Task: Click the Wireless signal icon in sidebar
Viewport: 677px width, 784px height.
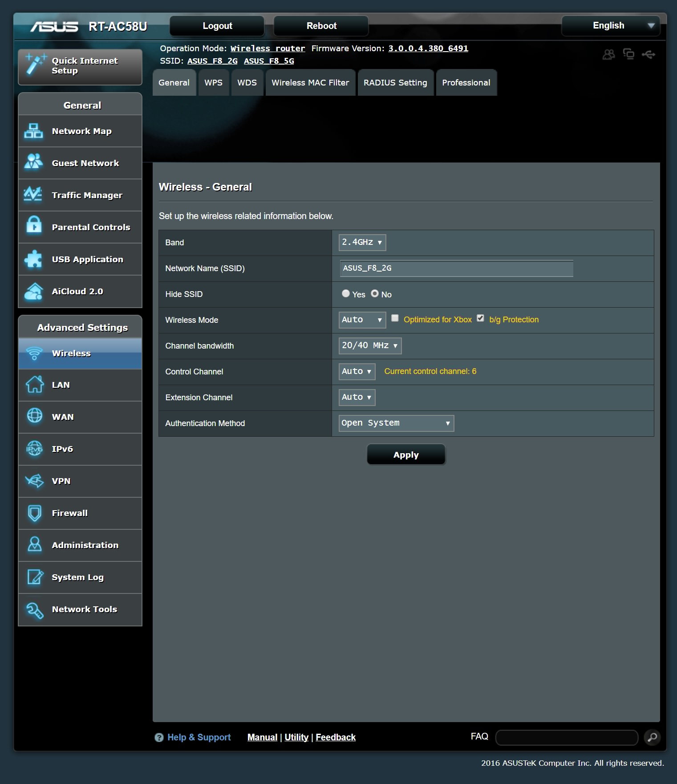Action: coord(34,353)
